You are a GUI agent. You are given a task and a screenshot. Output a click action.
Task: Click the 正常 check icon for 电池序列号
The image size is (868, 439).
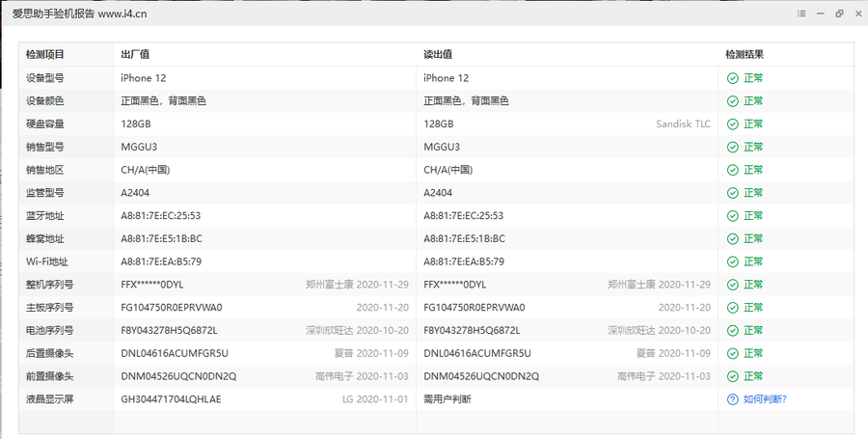pos(732,331)
